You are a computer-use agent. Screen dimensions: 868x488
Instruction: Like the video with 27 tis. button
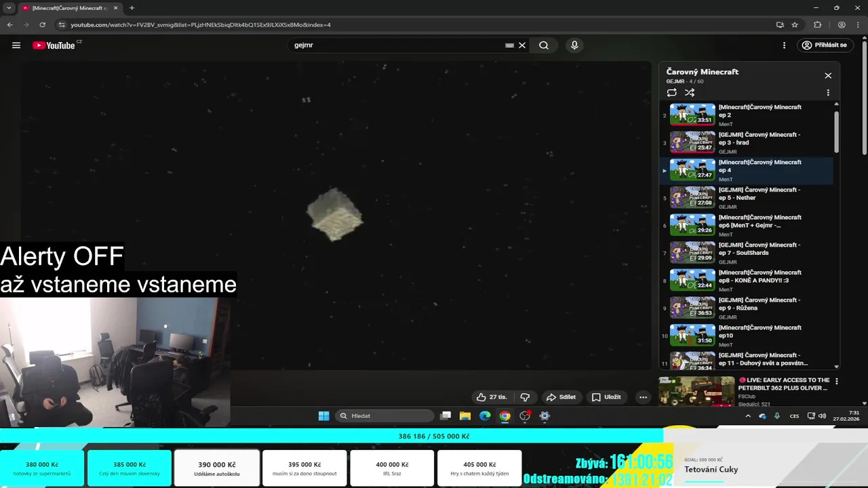point(492,397)
